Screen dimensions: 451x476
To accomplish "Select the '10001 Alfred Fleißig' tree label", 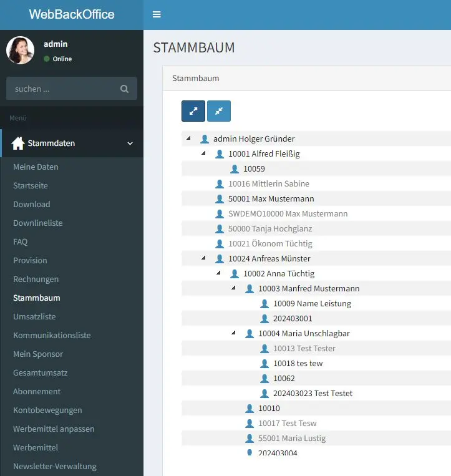I will (x=264, y=154).
